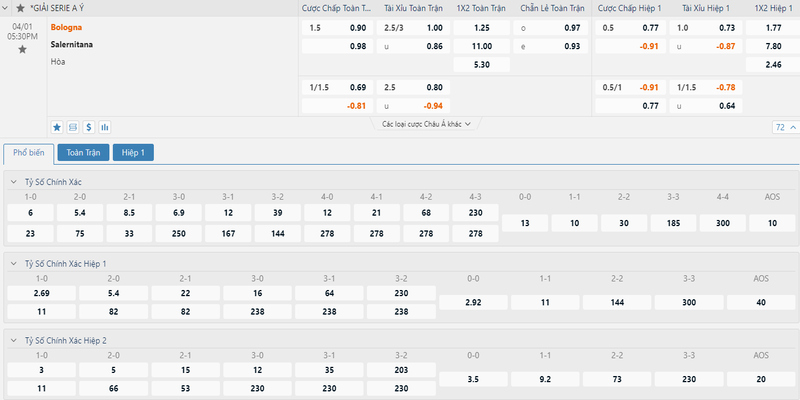The height and width of the screenshot is (400, 800).
Task: Pick second-half correct score 1-0 at 3
Action: pyautogui.click(x=42, y=370)
